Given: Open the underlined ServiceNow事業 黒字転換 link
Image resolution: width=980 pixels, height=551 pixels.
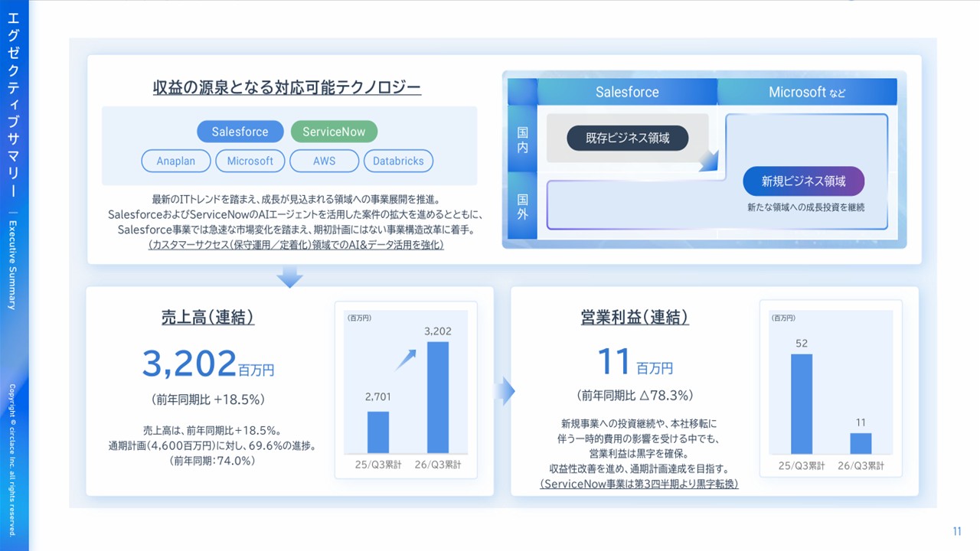Looking at the screenshot, I should (x=639, y=484).
